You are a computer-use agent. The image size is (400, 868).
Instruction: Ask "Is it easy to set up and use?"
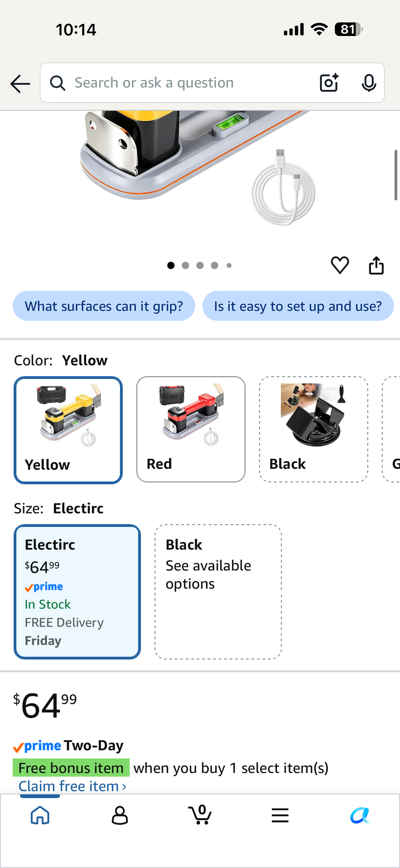298,306
